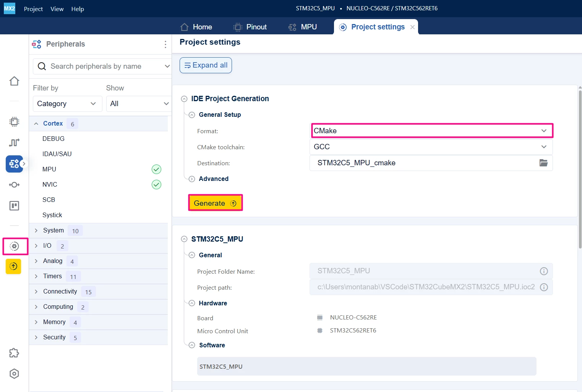This screenshot has width=582, height=392.
Task: Click the STM32C5_MPU software entry row
Action: (x=366, y=366)
